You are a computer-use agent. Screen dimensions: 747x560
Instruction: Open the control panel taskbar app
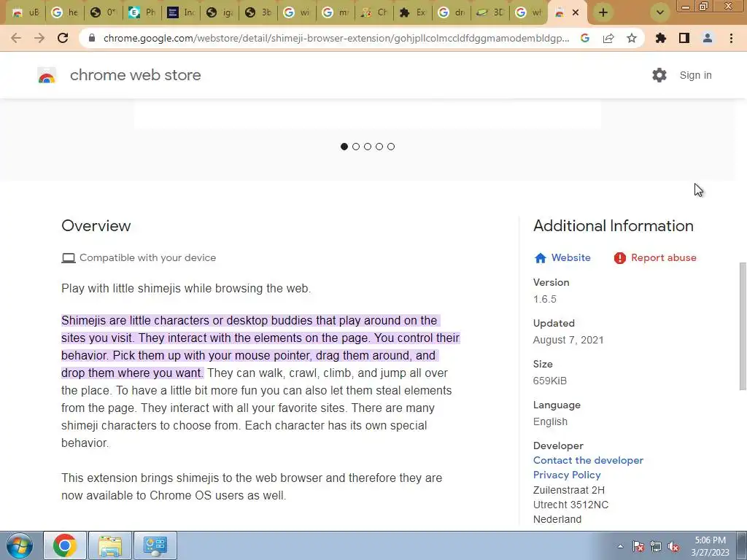pos(155,545)
